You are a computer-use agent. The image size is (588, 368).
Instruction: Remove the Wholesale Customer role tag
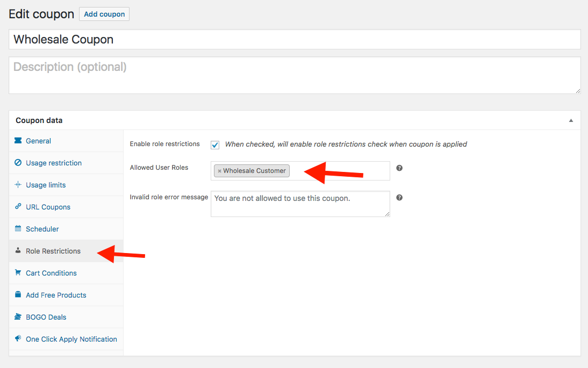click(x=219, y=171)
